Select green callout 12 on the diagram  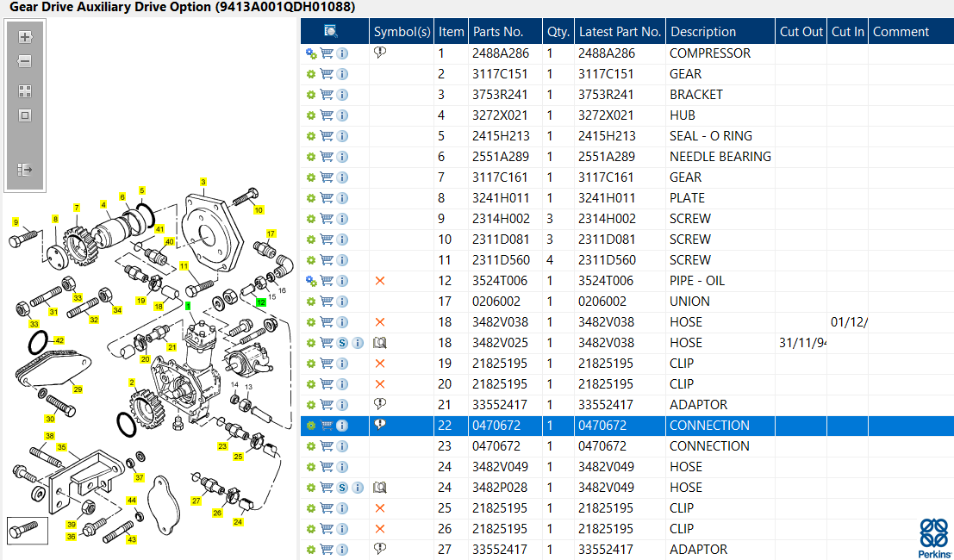tap(261, 302)
